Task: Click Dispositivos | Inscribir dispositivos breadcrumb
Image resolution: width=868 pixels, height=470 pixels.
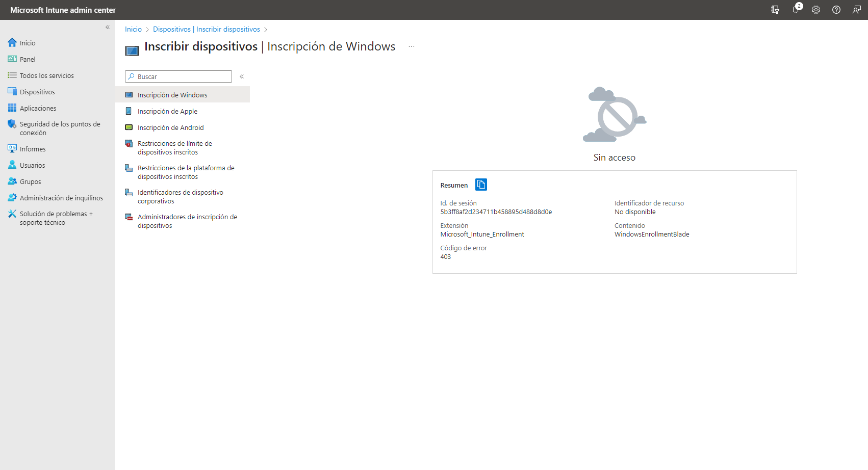Action: coord(207,29)
